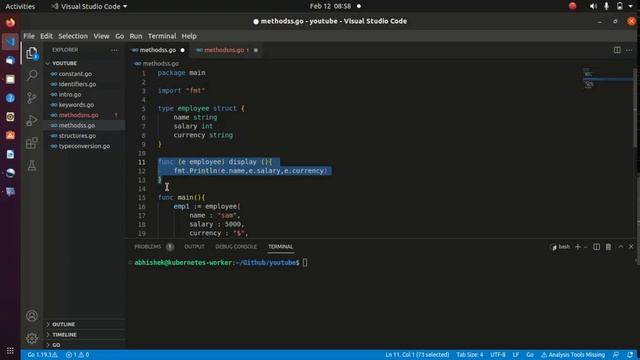This screenshot has height=360, width=640.
Task: Close the terminal panel
Action: pos(631,247)
